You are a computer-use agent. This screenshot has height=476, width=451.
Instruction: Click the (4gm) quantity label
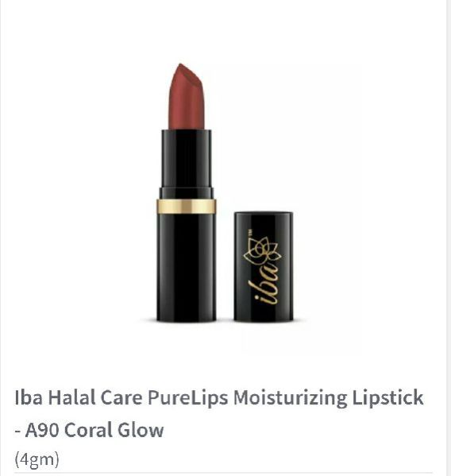click(x=37, y=459)
